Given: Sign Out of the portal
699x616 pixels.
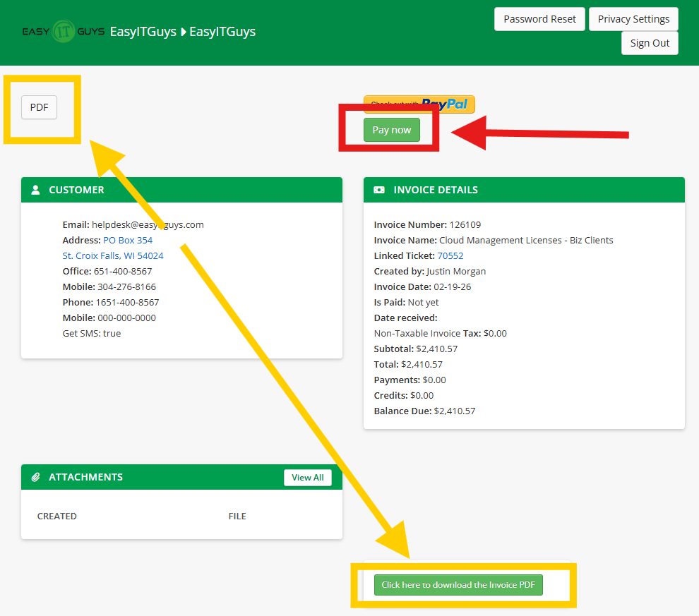Looking at the screenshot, I should point(650,43).
